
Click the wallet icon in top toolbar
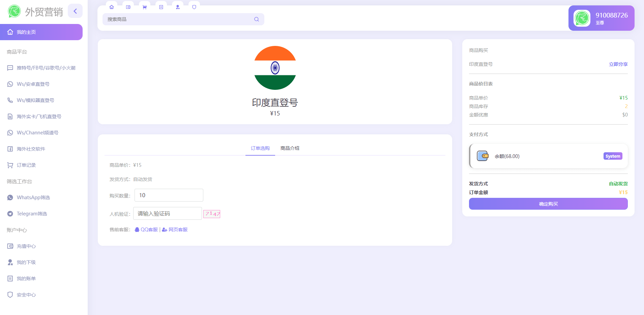(128, 7)
